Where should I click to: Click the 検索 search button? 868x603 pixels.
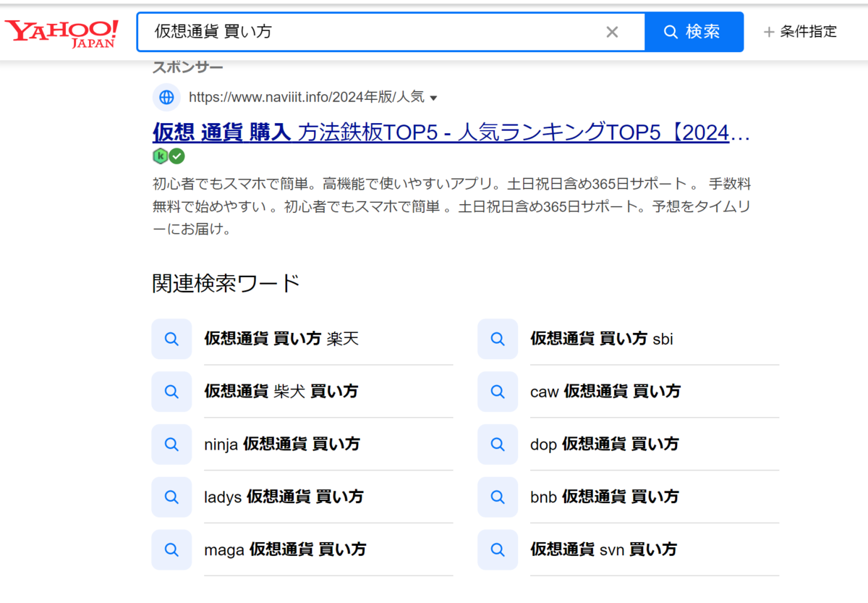coord(694,32)
